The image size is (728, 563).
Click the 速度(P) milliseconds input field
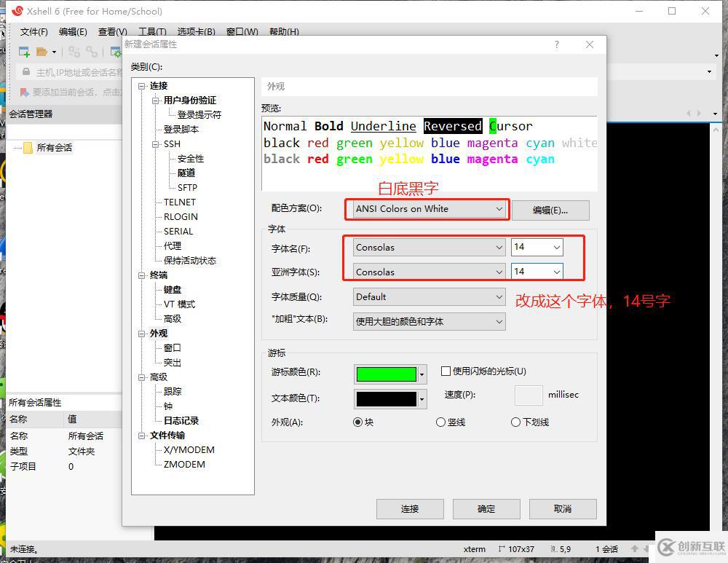(x=529, y=395)
